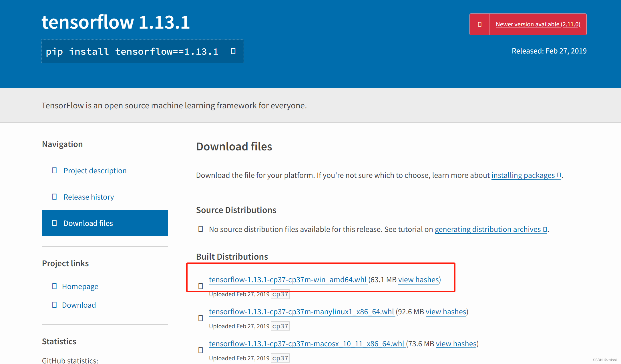Click the history icon next to Release history
Viewport: 621px width, 364px height.
tap(54, 197)
